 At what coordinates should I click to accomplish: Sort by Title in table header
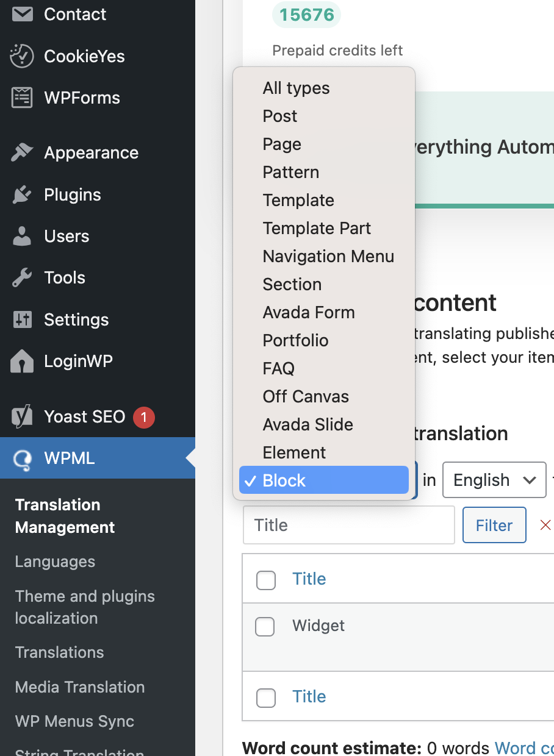309,579
